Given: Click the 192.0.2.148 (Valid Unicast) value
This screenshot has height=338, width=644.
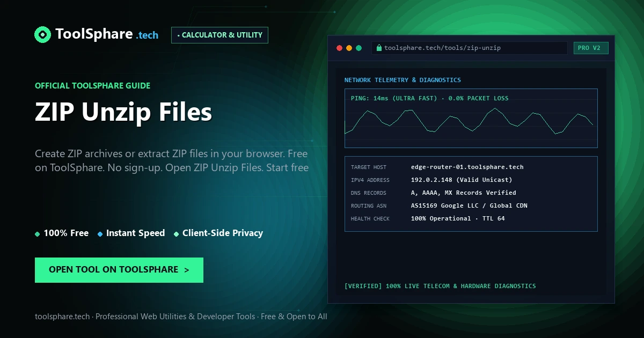Looking at the screenshot, I should [462, 180].
